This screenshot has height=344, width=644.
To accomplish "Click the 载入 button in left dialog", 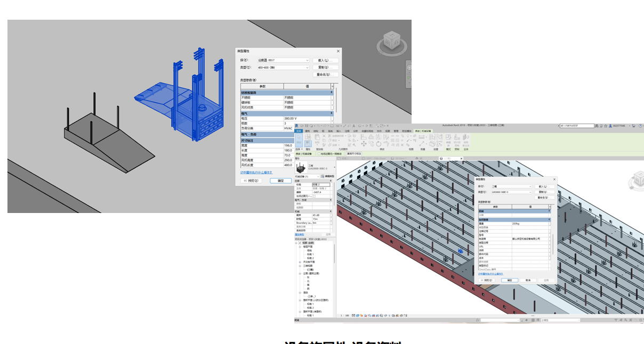I will [x=325, y=60].
